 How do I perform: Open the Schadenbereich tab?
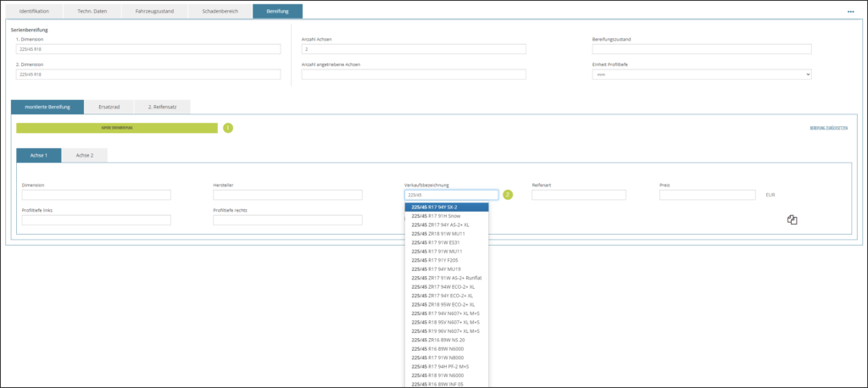[220, 12]
